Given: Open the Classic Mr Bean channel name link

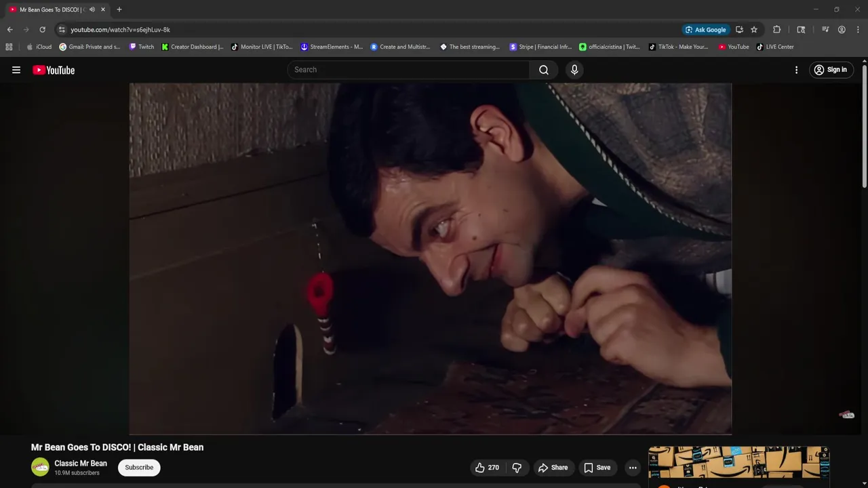Looking at the screenshot, I should tap(81, 464).
